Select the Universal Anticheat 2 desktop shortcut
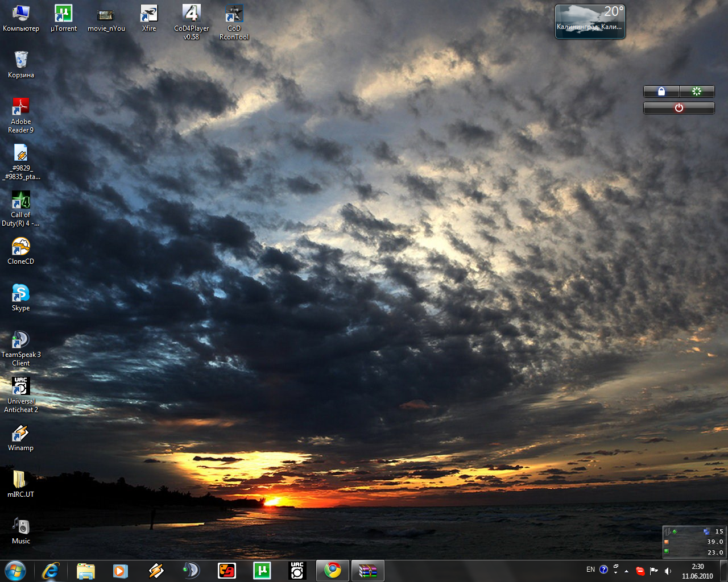Screen dimensions: 728x582 click(x=21, y=395)
